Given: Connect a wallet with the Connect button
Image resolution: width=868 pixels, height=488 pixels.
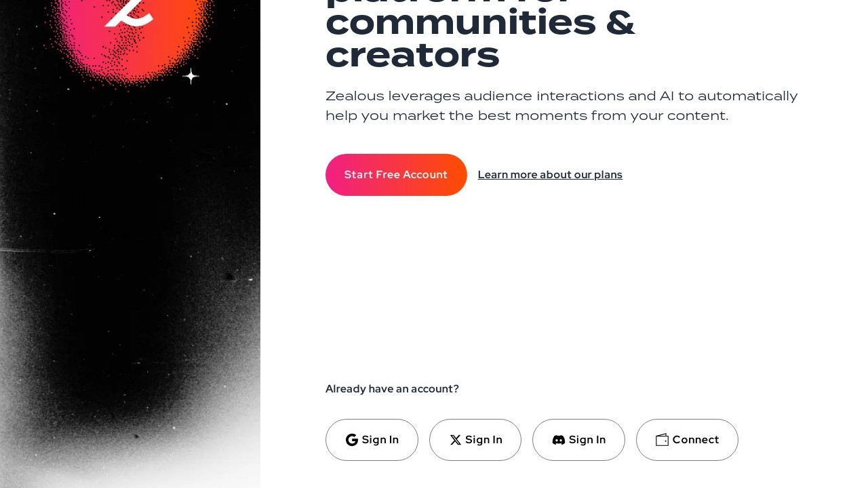Looking at the screenshot, I should pyautogui.click(x=687, y=440).
